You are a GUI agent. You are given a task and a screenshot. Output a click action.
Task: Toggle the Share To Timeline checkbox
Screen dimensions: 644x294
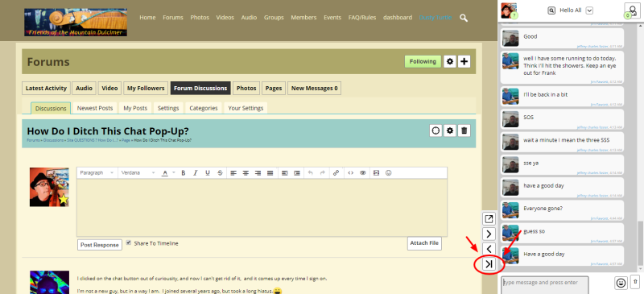[x=129, y=242]
